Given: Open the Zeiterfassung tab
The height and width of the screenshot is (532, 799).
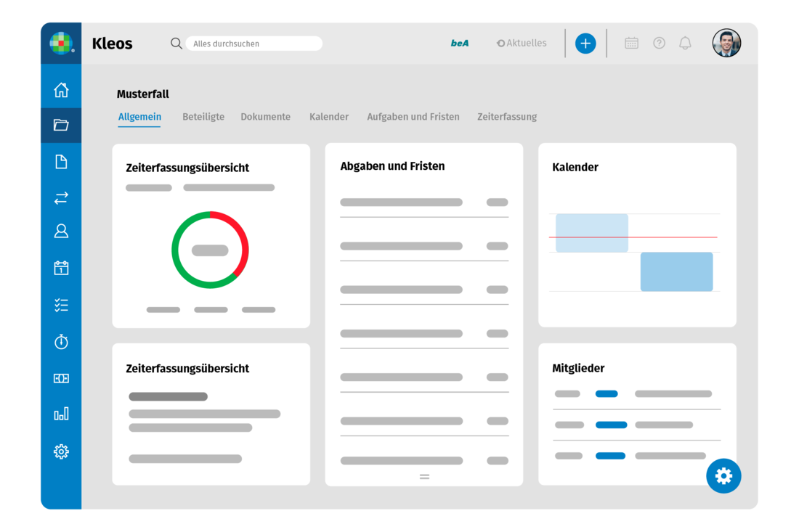Looking at the screenshot, I should pyautogui.click(x=507, y=117).
